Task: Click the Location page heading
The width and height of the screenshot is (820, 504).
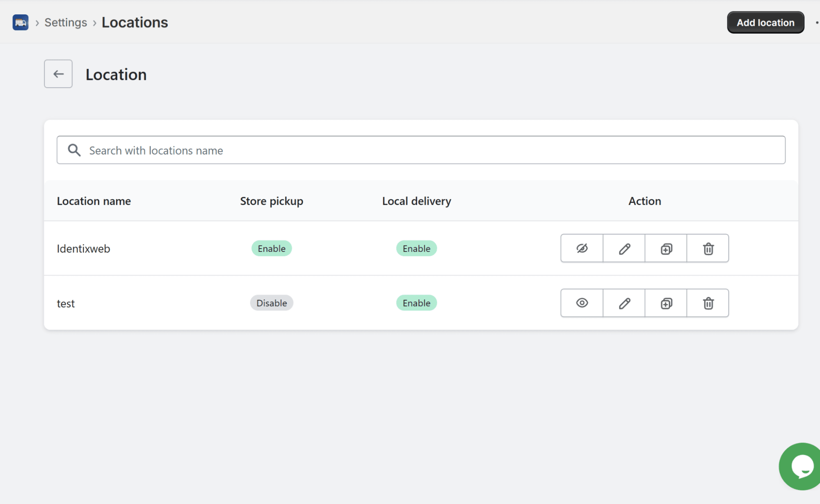Action: 116,75
